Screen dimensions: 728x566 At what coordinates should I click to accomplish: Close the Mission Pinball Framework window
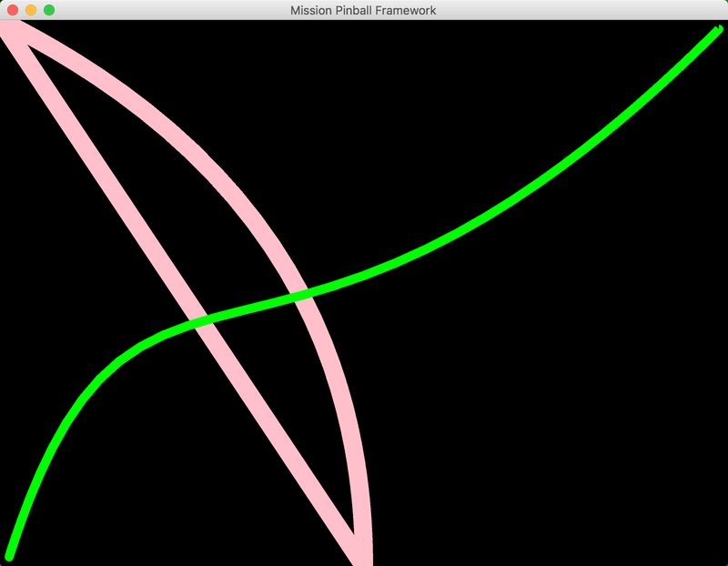click(13, 10)
